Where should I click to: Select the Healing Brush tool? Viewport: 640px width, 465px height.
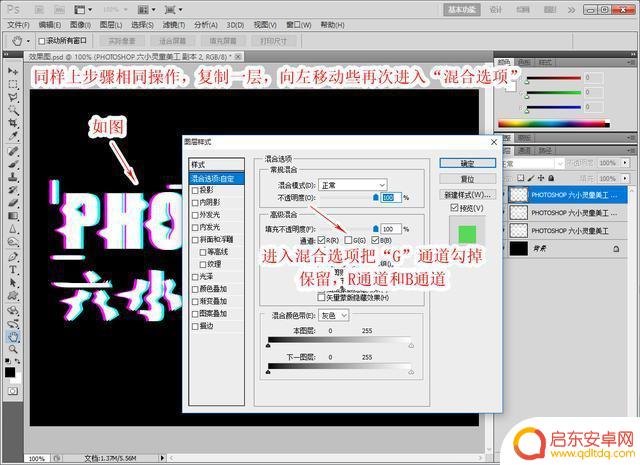13,151
